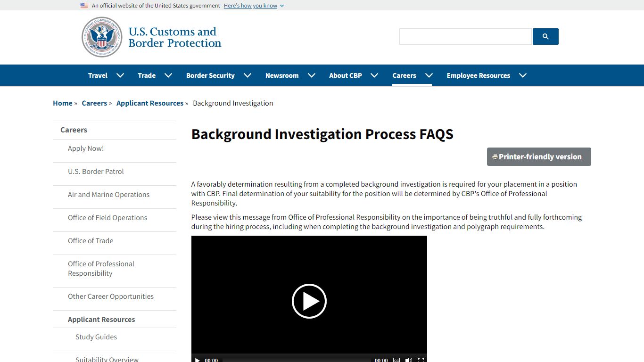644x362 pixels.
Task: Expand the Newsroom menu chevron
Action: tap(311, 75)
